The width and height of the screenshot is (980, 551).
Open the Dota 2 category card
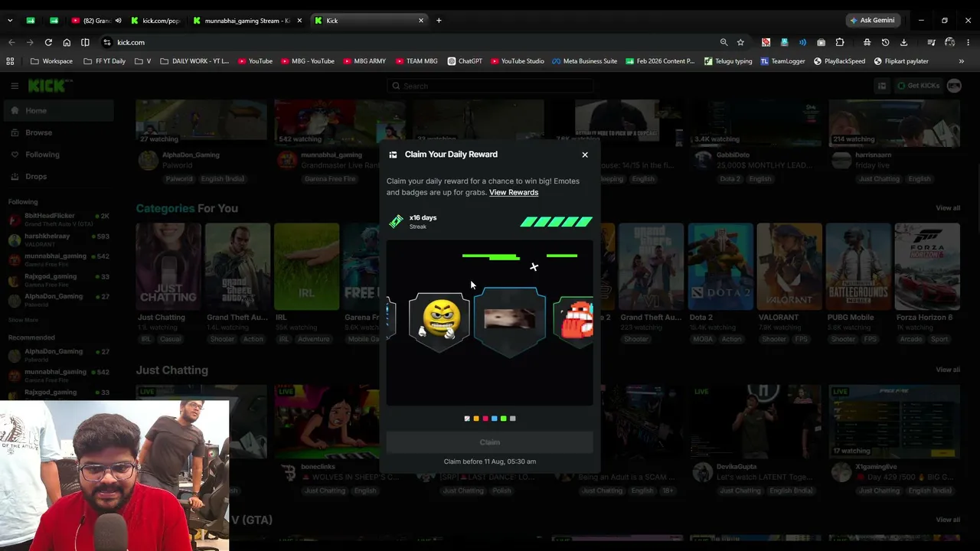(720, 266)
